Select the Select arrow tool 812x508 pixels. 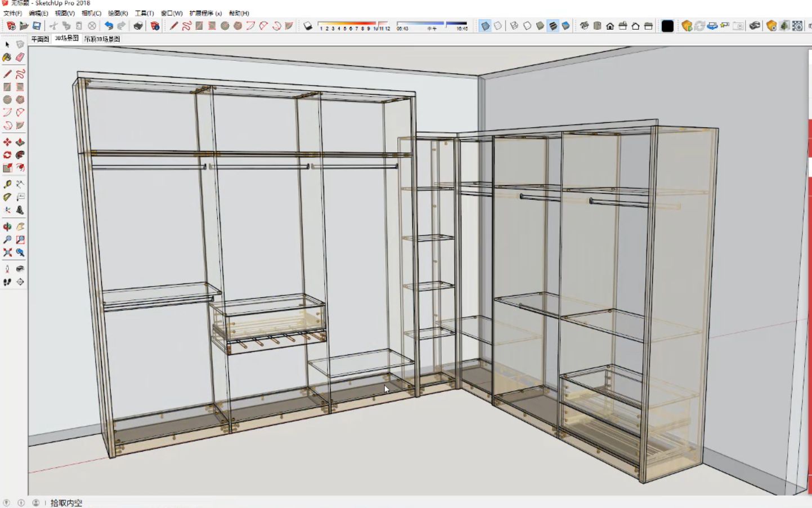pos(7,44)
